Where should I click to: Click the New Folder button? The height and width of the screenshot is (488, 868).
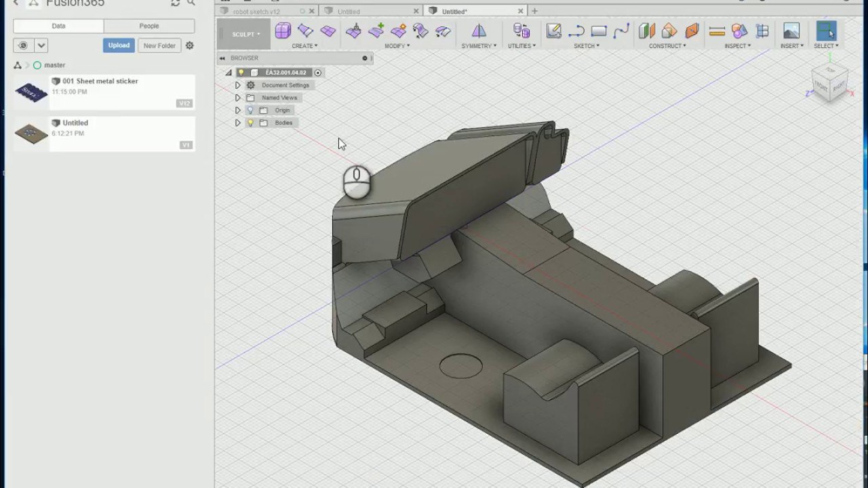159,45
